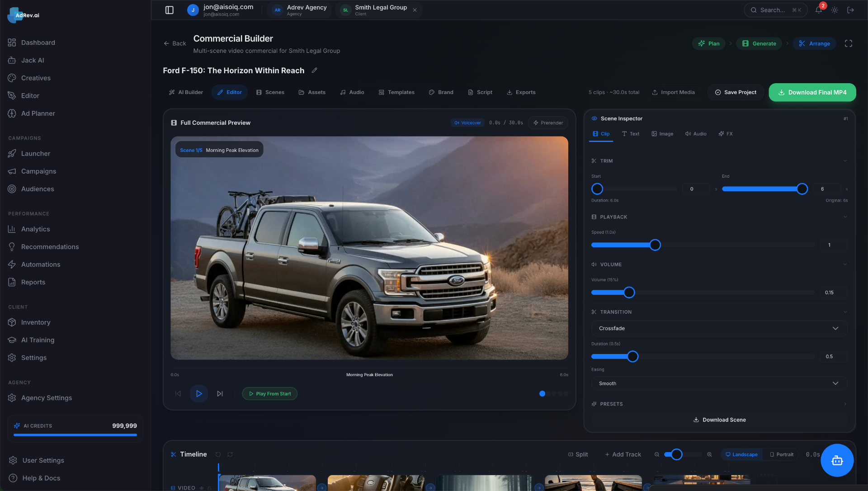Viewport: 868px width, 491px height.
Task: Skip to the previous scene
Action: tap(178, 393)
